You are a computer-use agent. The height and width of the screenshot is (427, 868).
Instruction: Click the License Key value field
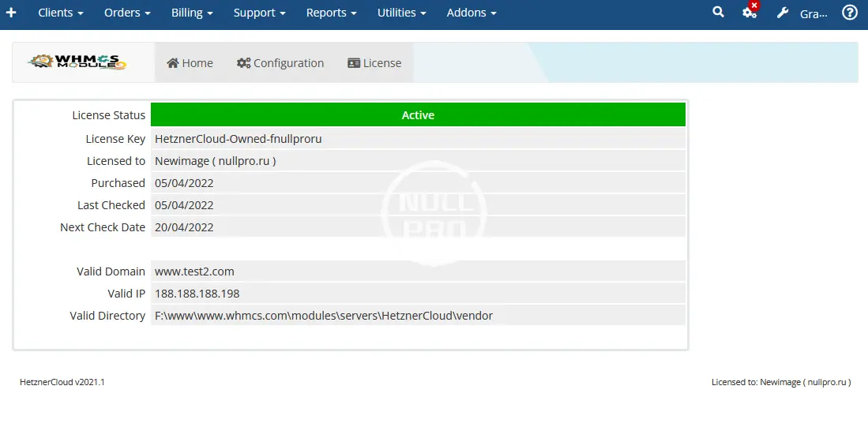418,139
